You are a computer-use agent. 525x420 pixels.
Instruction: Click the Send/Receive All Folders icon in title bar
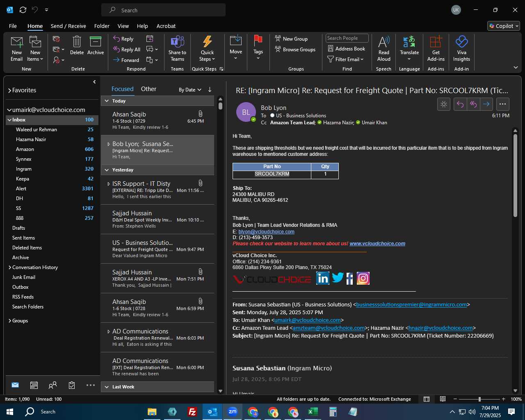23,10
